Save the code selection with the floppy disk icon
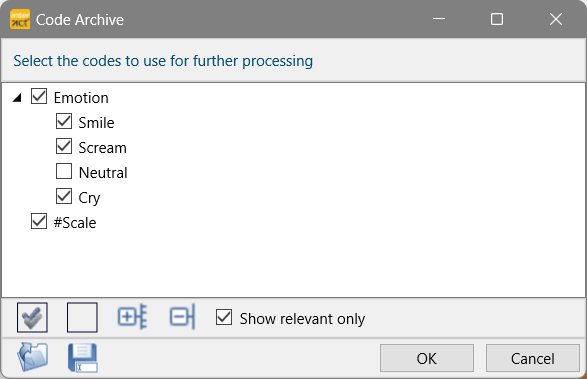Image resolution: width=587 pixels, height=379 pixels. [x=83, y=358]
